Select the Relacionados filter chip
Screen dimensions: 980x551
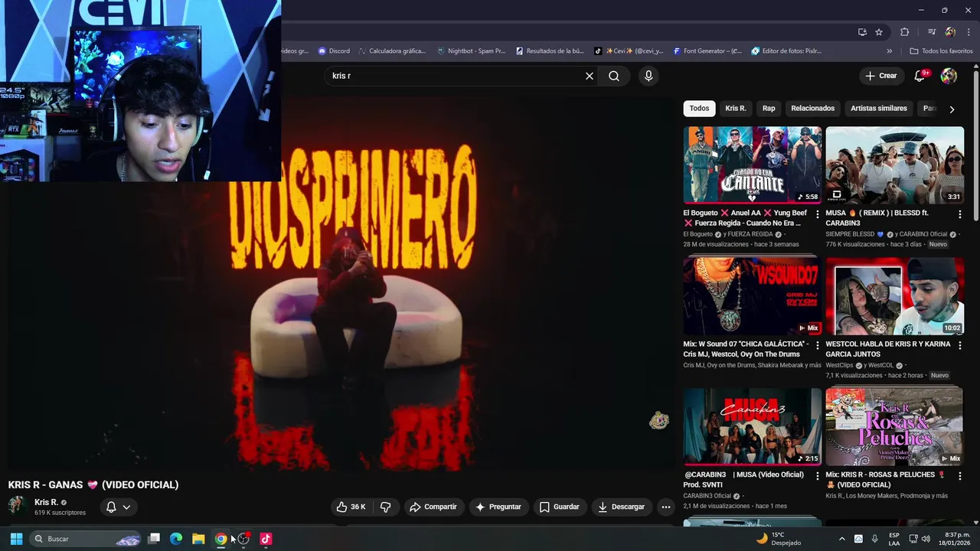point(812,109)
